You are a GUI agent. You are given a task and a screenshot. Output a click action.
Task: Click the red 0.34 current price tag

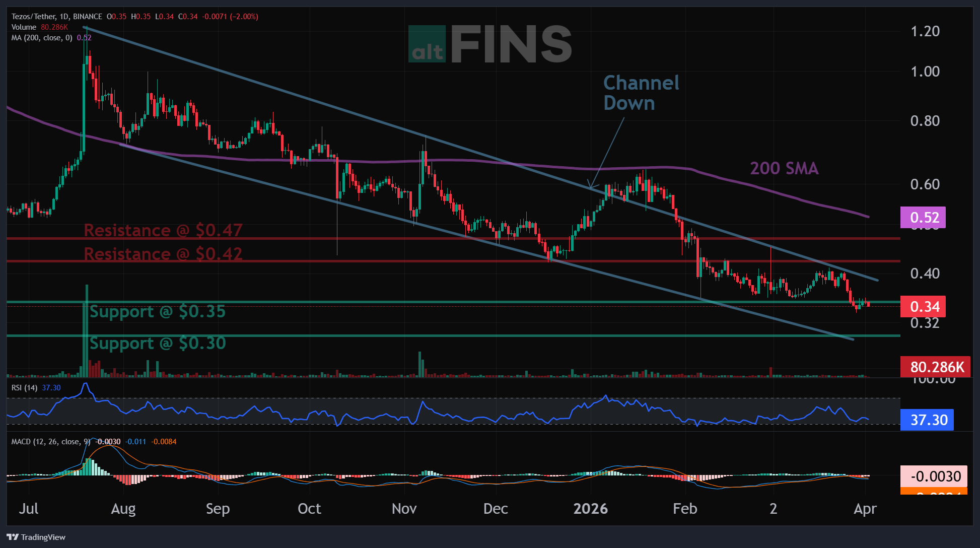pyautogui.click(x=923, y=306)
